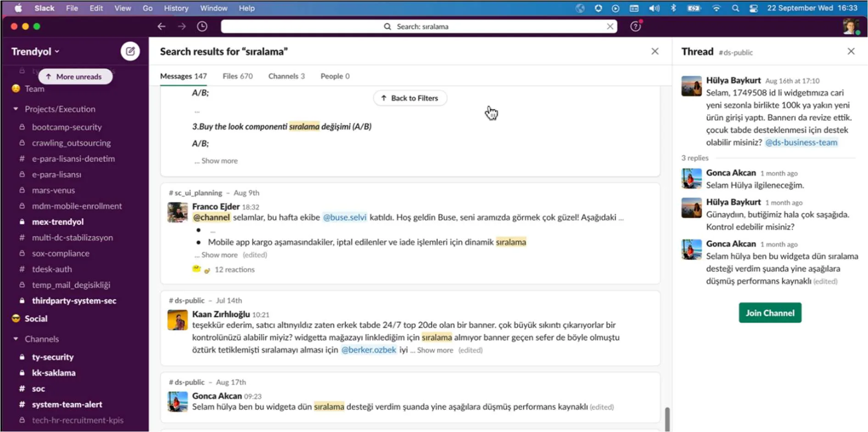Screen dimensions: 868x432
Task: Open the #sc_ui_planning channel link
Action: coord(195,193)
